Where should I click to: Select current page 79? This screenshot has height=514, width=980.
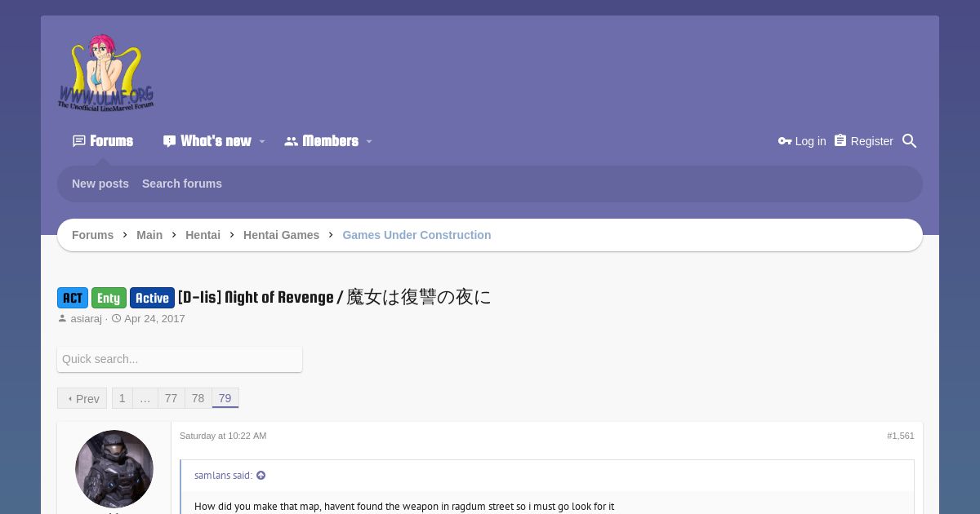225,398
